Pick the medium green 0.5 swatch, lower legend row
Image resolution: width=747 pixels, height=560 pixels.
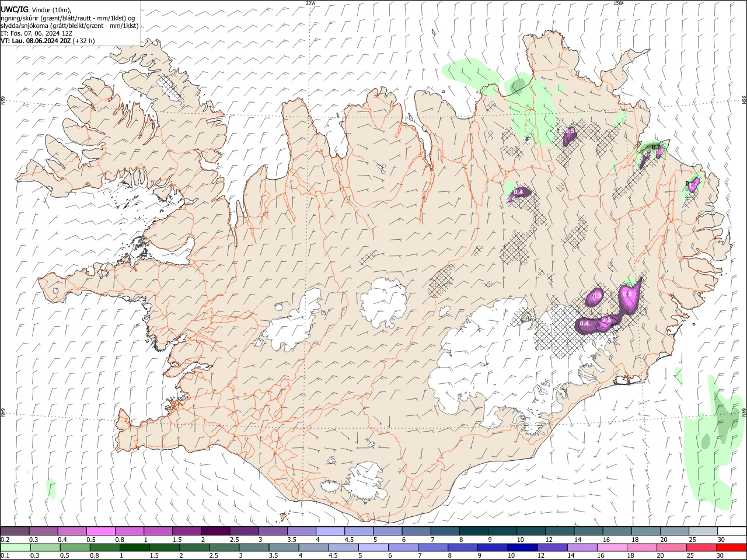tap(75, 547)
